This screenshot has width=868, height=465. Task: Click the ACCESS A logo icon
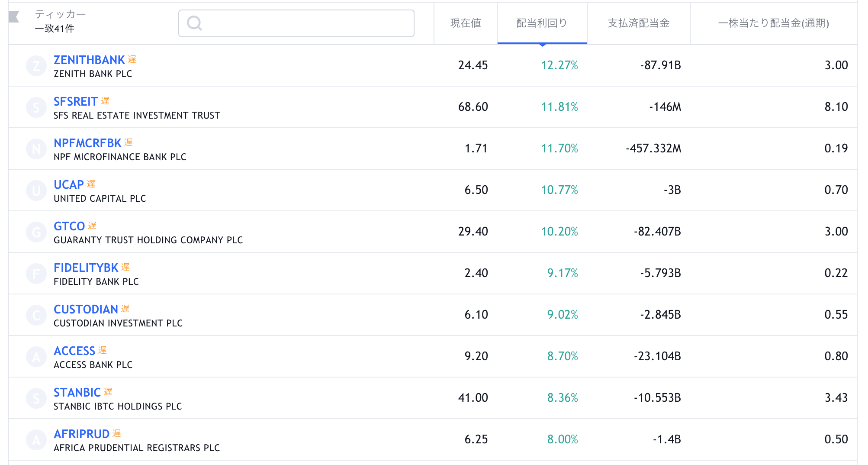[x=36, y=357]
